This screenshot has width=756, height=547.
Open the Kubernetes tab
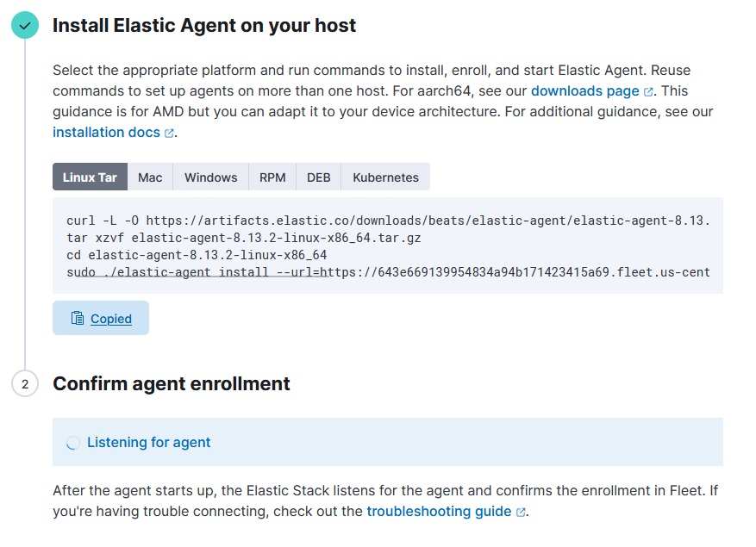pos(385,177)
